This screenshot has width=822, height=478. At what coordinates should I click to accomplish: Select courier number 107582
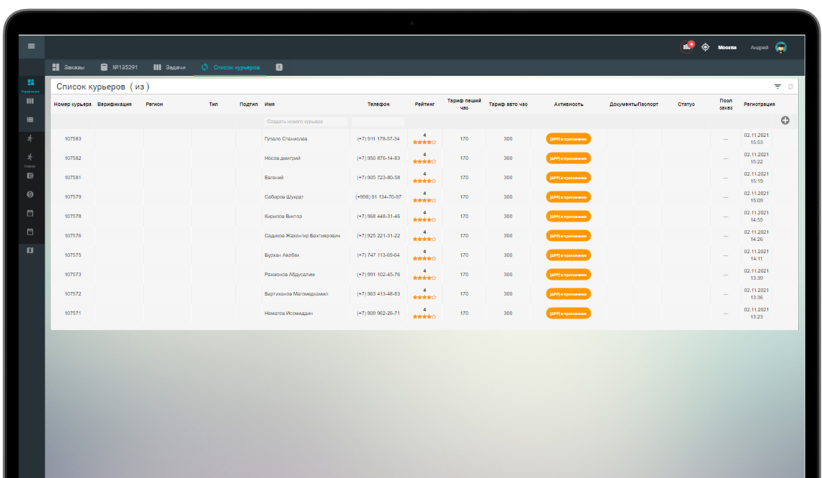point(73,158)
